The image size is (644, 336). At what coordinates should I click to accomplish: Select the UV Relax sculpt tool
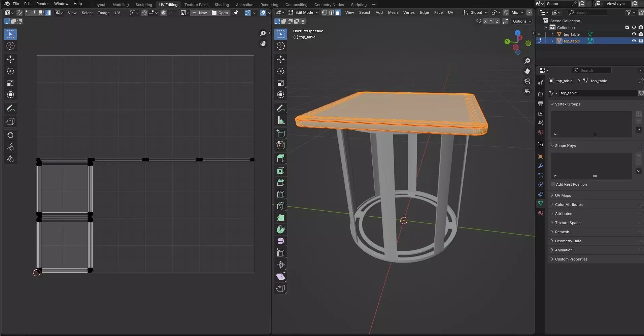(x=10, y=147)
